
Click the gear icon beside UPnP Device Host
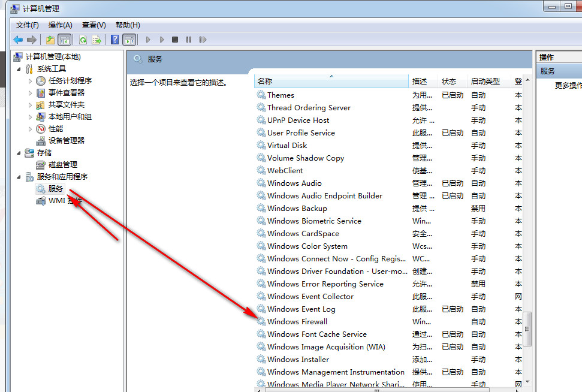(261, 120)
